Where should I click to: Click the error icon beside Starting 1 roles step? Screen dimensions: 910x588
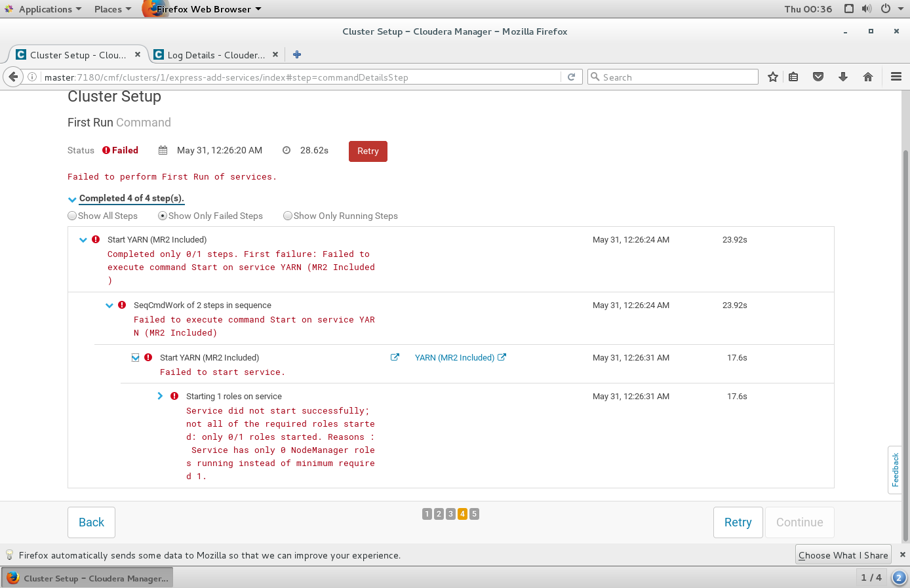174,396
